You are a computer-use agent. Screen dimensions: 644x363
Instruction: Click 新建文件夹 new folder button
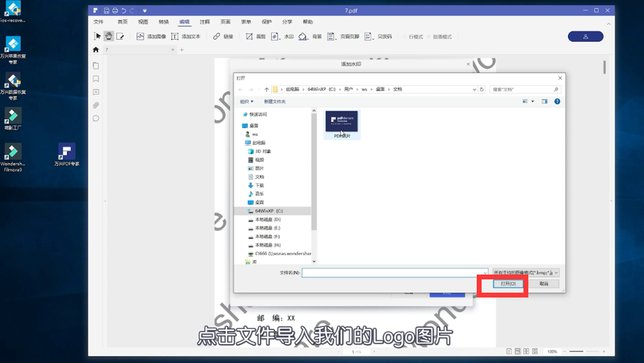[275, 102]
